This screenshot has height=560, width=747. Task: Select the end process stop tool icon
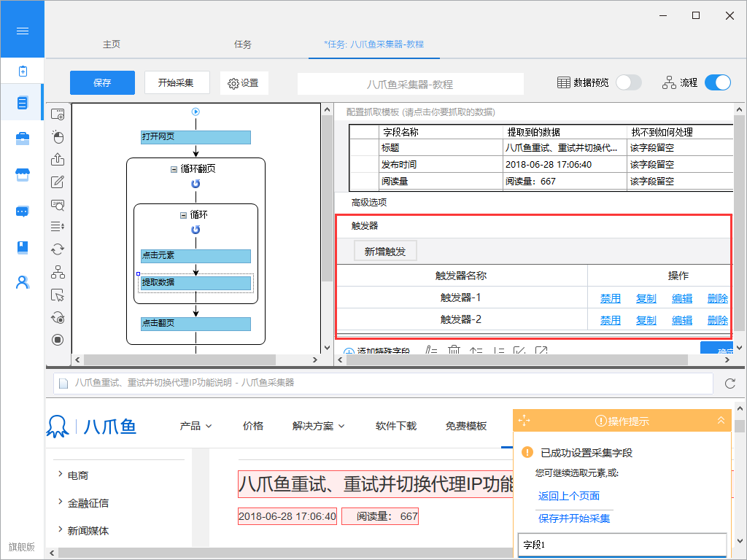[x=58, y=340]
